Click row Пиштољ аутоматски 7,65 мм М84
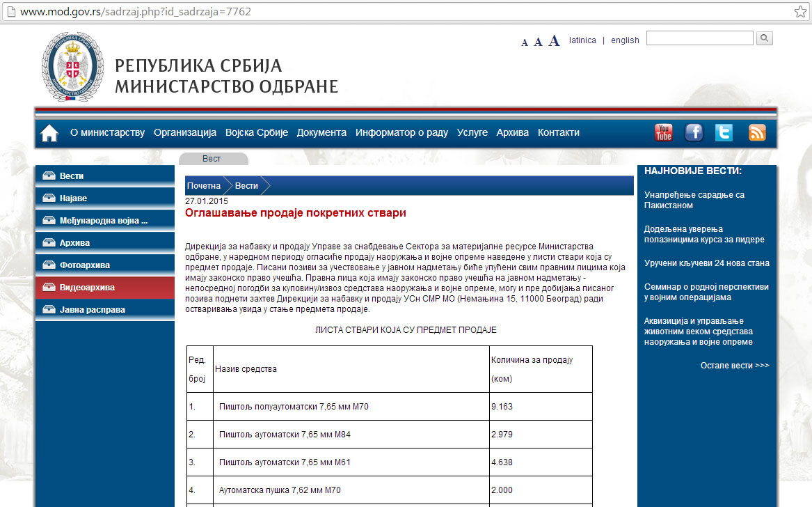Screen dimensions: 812x507 (285, 435)
